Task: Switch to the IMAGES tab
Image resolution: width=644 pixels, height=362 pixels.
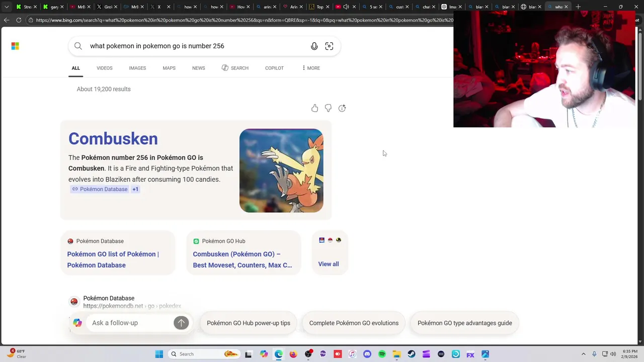Action: (x=137, y=68)
